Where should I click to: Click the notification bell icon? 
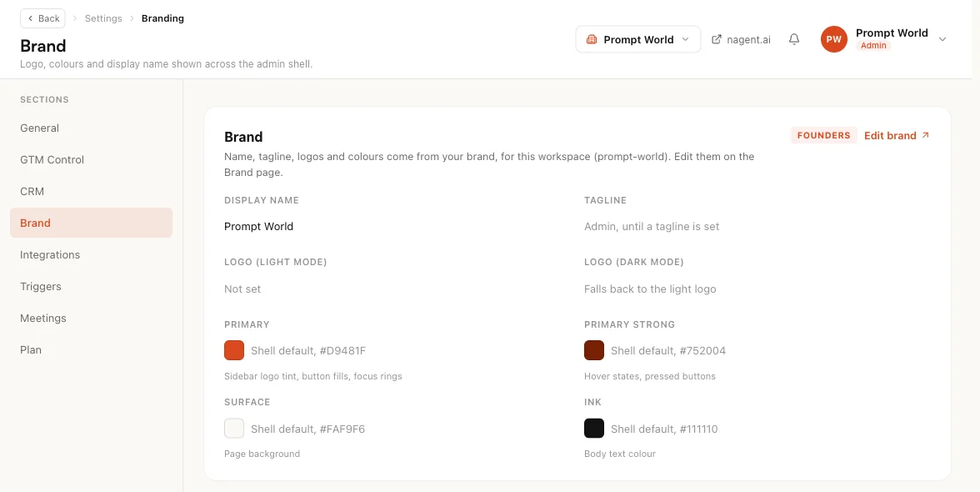(x=793, y=39)
